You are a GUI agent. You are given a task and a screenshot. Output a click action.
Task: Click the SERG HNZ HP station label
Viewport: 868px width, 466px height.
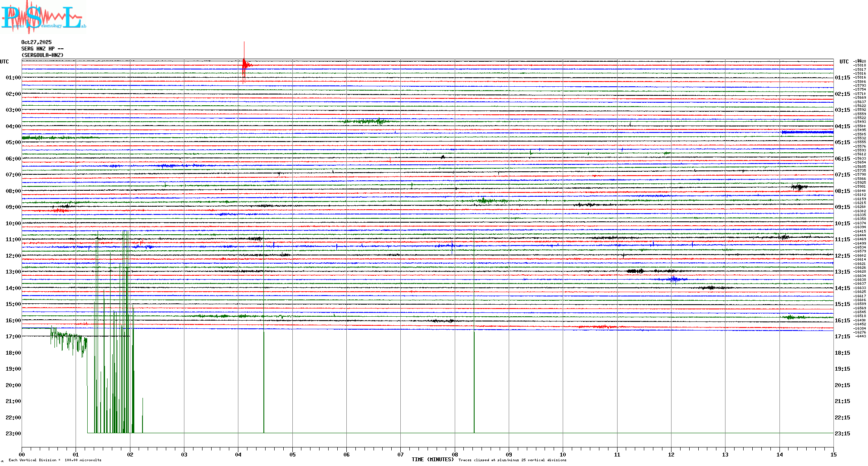[42, 49]
